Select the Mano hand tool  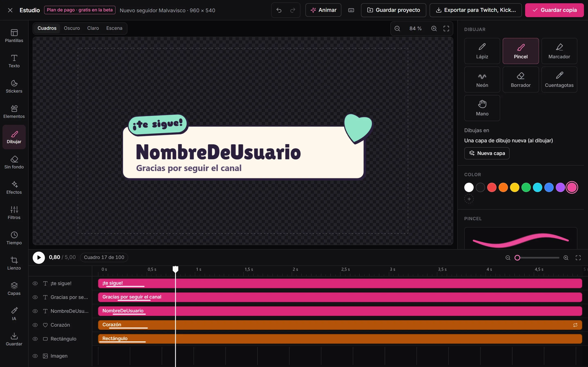coord(482,108)
